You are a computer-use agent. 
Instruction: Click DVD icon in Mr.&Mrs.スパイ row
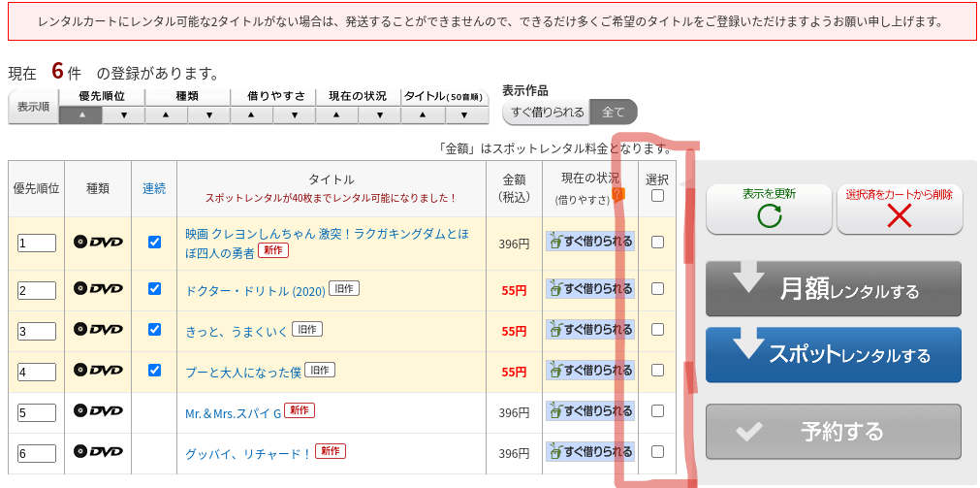pyautogui.click(x=98, y=411)
